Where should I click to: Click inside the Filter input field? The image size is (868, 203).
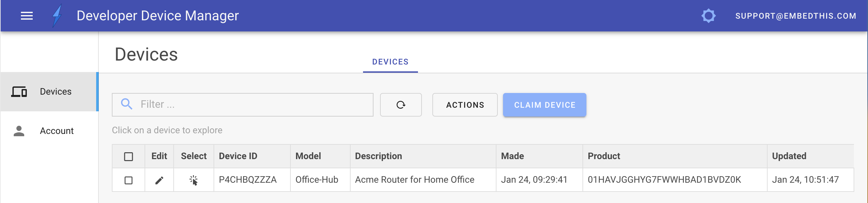[236, 104]
